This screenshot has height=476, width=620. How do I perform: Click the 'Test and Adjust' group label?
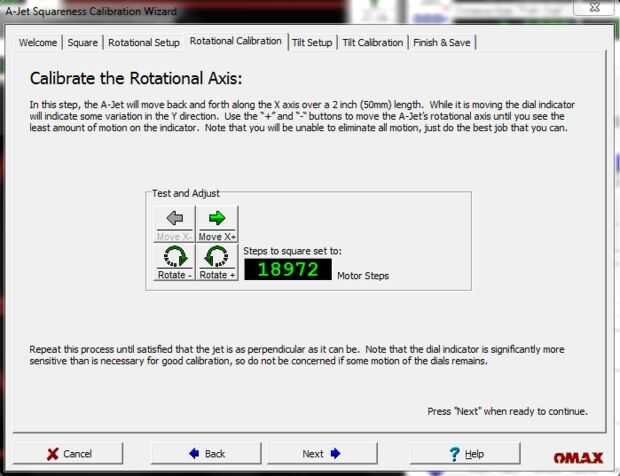pos(186,193)
